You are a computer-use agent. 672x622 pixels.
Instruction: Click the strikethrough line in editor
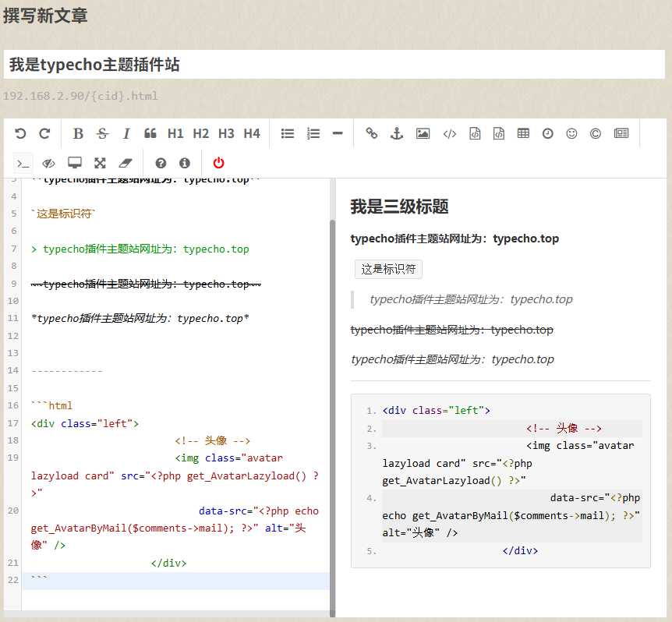[x=146, y=284]
